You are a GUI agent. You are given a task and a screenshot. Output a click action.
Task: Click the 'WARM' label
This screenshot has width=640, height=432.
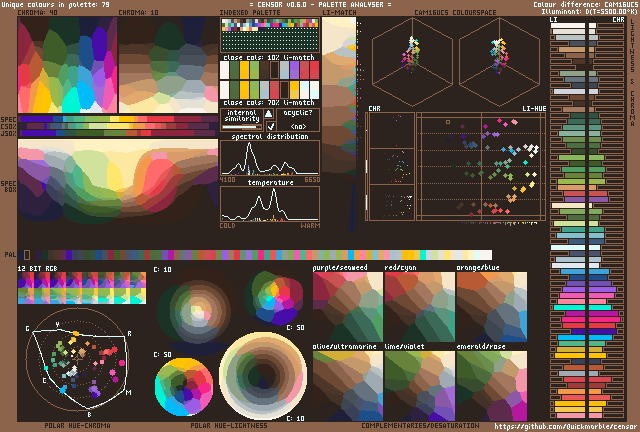point(310,226)
